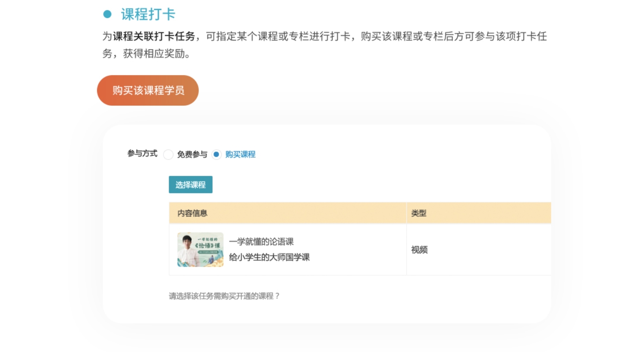
Task: Click the 免费参与 option label text
Action: (192, 155)
